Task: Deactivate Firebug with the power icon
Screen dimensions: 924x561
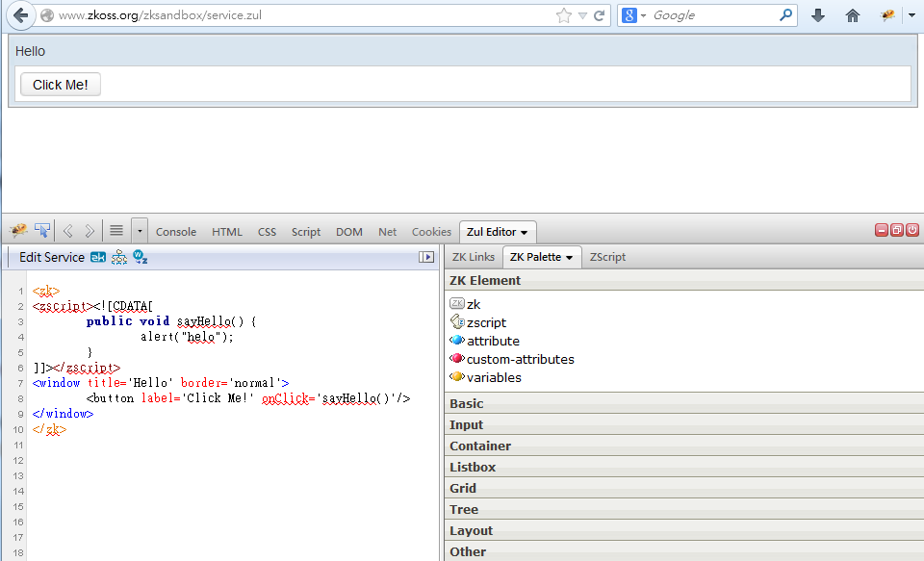Action: click(912, 230)
